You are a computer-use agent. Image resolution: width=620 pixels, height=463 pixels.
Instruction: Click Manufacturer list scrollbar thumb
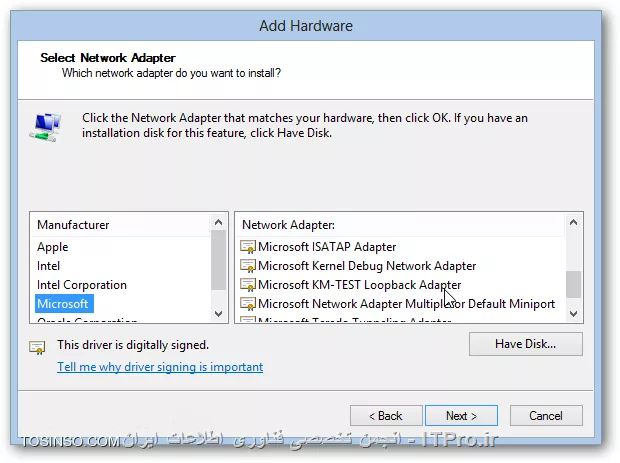coord(218,260)
